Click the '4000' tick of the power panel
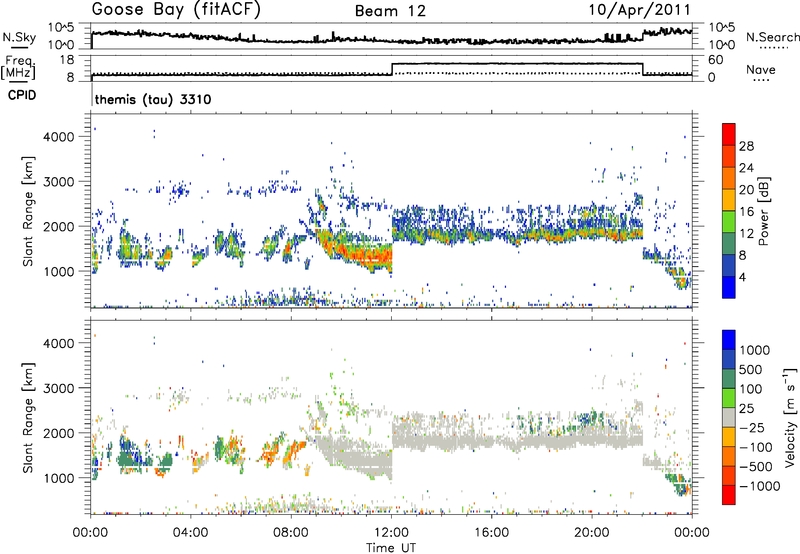 click(x=58, y=137)
